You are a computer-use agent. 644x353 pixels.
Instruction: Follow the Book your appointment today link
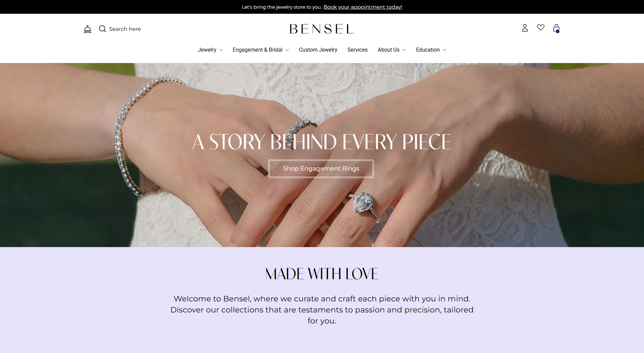[x=363, y=7]
